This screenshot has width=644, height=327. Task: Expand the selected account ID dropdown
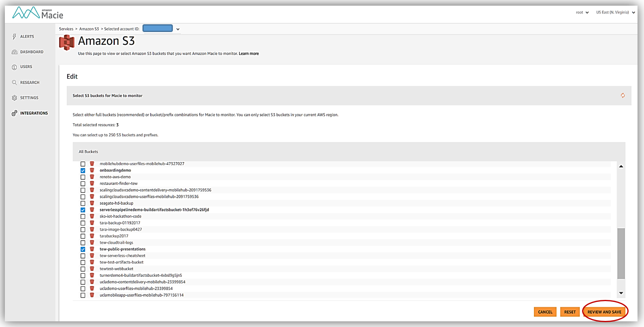point(178,29)
